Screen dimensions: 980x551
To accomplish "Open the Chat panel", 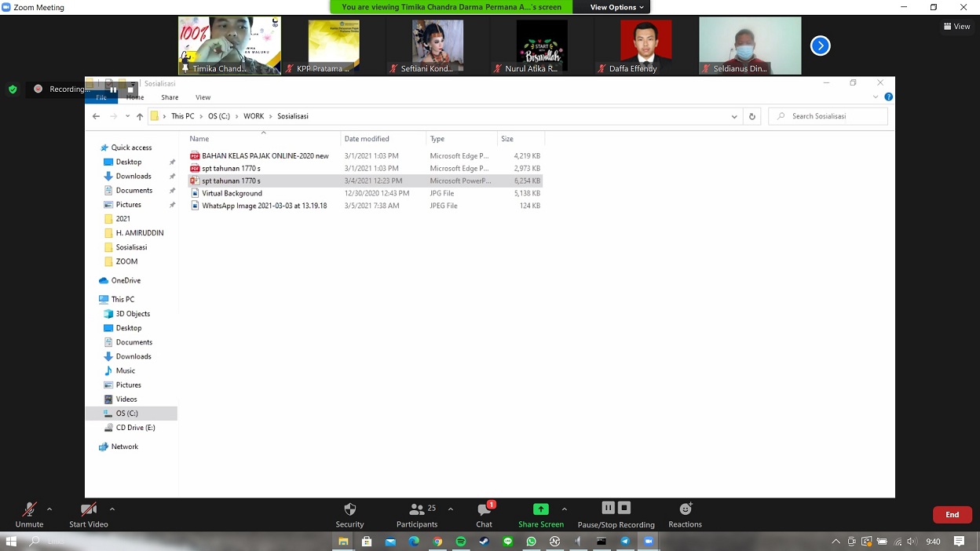I will [x=484, y=509].
